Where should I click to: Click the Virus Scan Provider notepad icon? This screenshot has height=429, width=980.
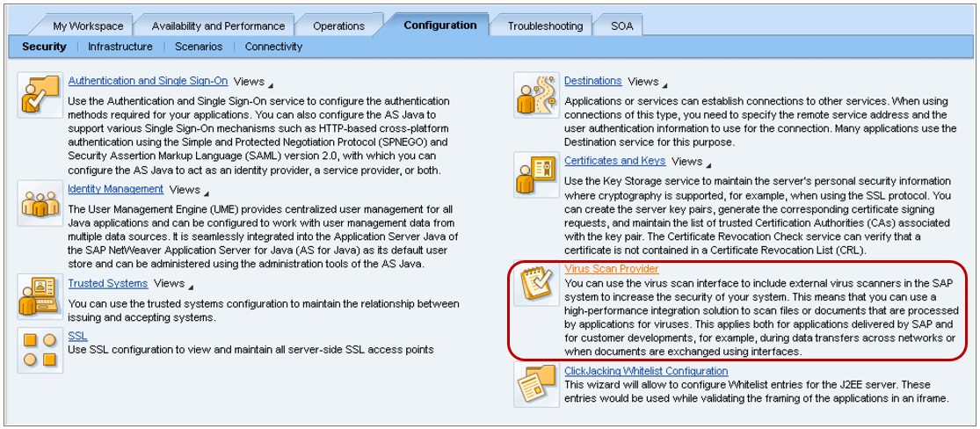pyautogui.click(x=536, y=285)
